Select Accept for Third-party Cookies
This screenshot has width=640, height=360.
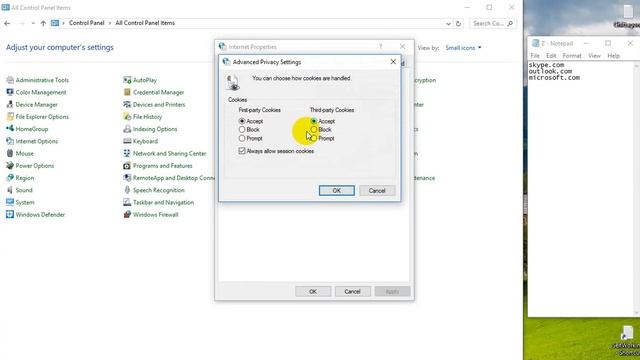pos(314,121)
